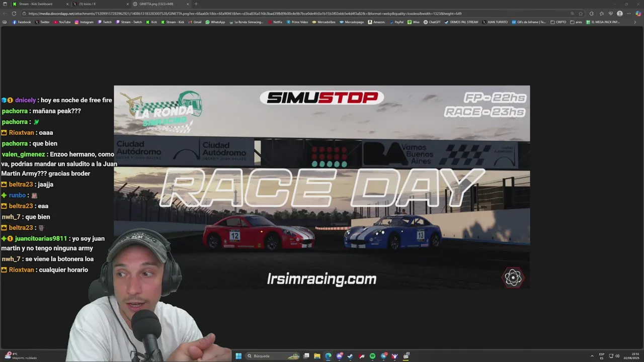Open the PayPal bookmark
Viewport: 644px width, 362px height.
396,22
